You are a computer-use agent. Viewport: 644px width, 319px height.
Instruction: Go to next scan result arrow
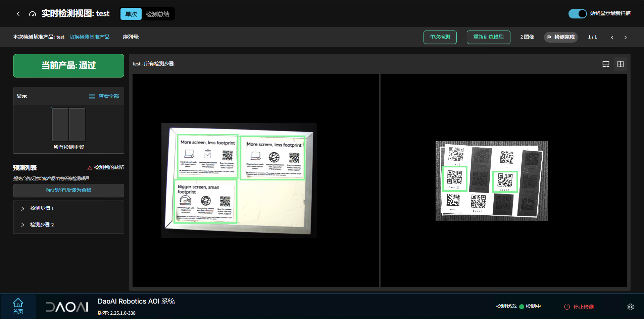[625, 37]
